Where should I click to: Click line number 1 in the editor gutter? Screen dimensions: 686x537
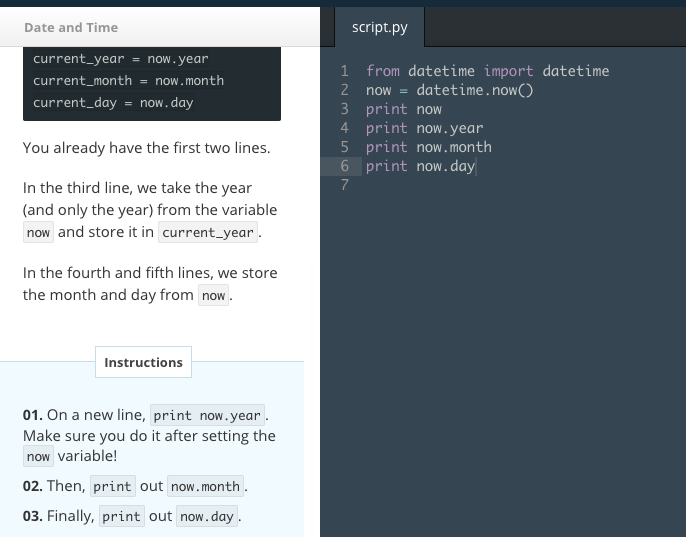point(344,71)
